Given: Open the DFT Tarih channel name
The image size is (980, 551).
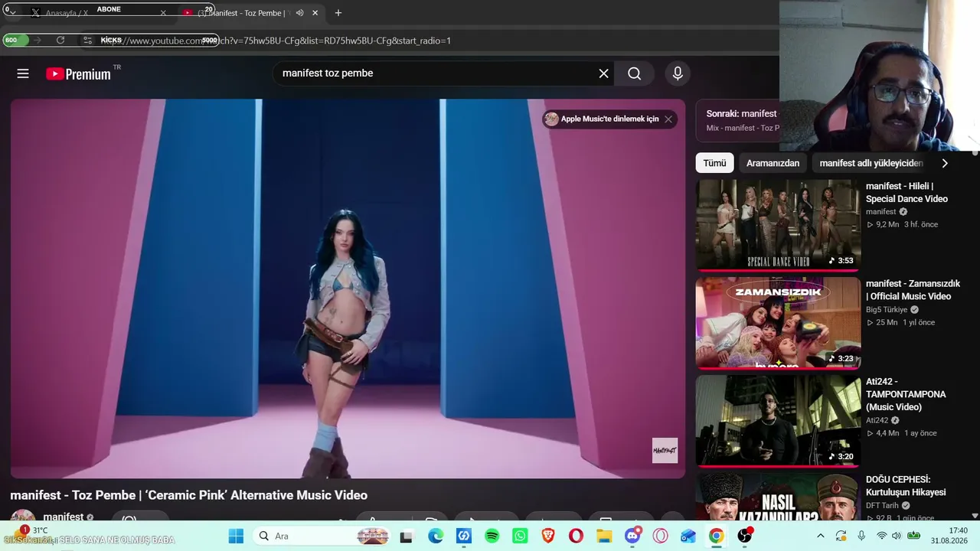Looking at the screenshot, I should pyautogui.click(x=882, y=506).
